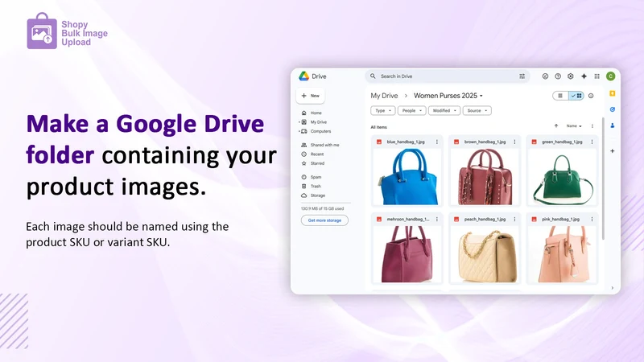Open the offline ready status icon

click(545, 76)
